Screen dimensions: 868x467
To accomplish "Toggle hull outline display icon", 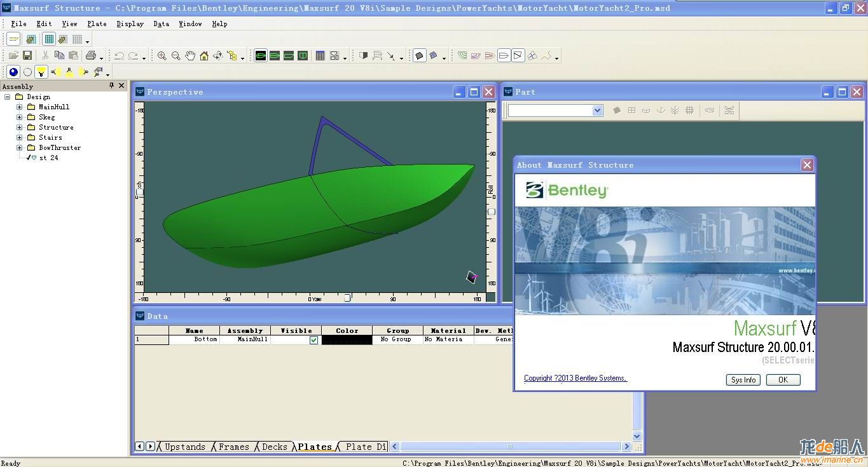I will (x=504, y=56).
